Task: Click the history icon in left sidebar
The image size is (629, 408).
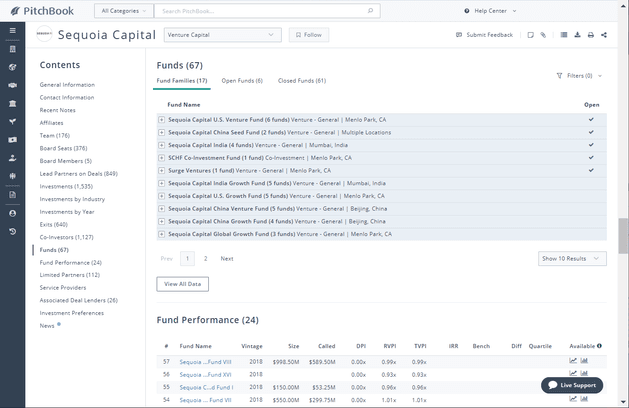Action: (x=12, y=231)
